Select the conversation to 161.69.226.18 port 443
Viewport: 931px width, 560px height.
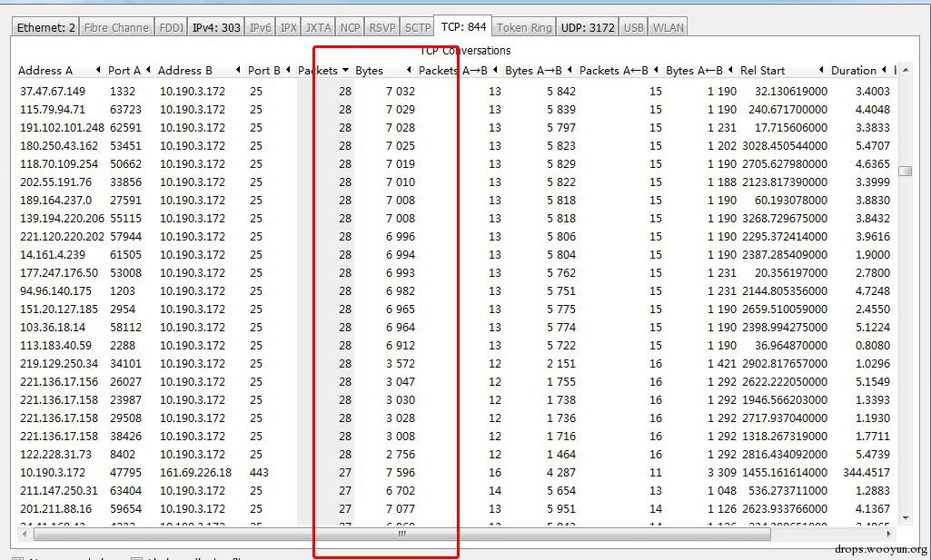[x=454, y=472]
